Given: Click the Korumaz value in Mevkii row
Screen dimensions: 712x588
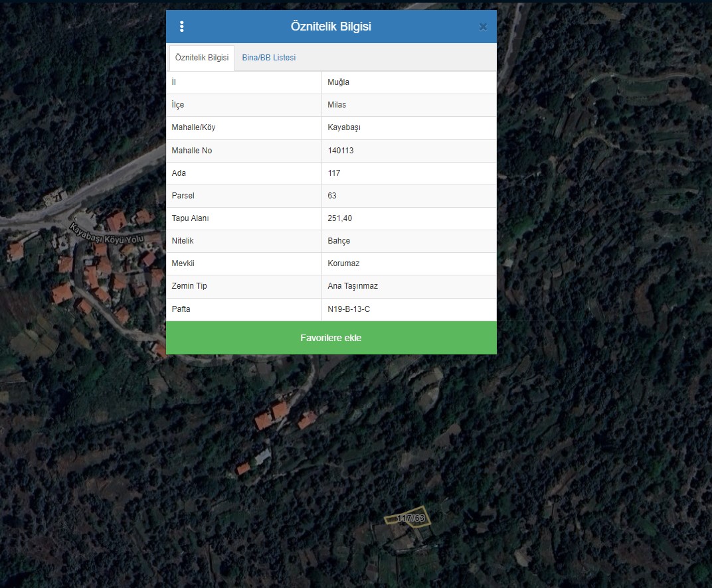Looking at the screenshot, I should tap(343, 263).
